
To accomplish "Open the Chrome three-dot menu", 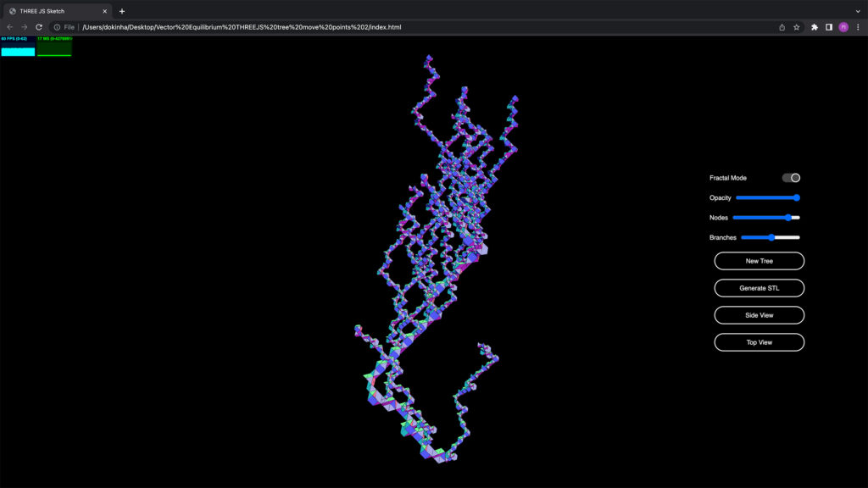I will [858, 27].
